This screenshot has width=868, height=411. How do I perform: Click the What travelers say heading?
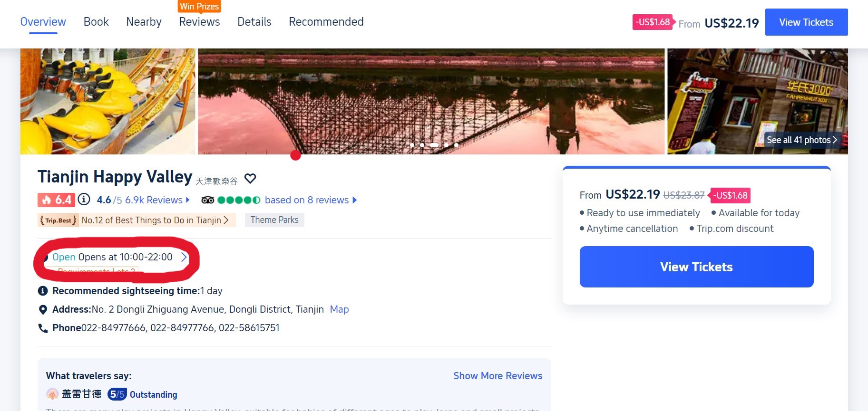tap(89, 376)
